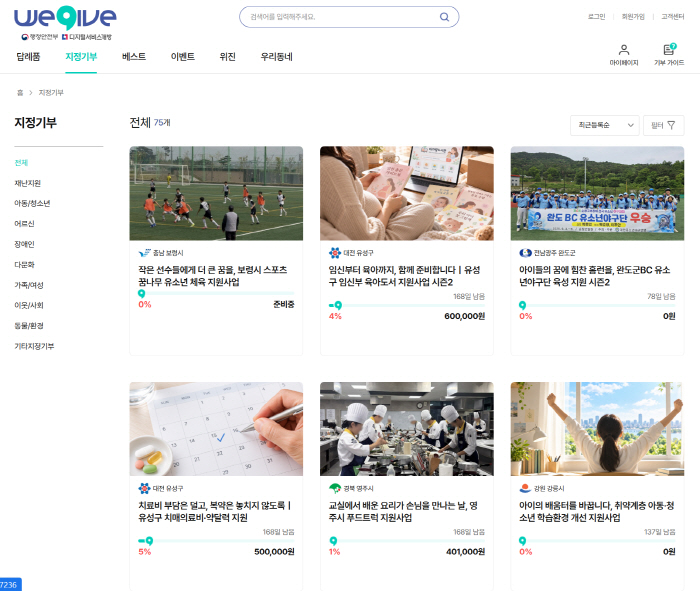The width and height of the screenshot is (700, 591).
Task: Click the 충남 보령시 region emblem
Action: tap(145, 253)
